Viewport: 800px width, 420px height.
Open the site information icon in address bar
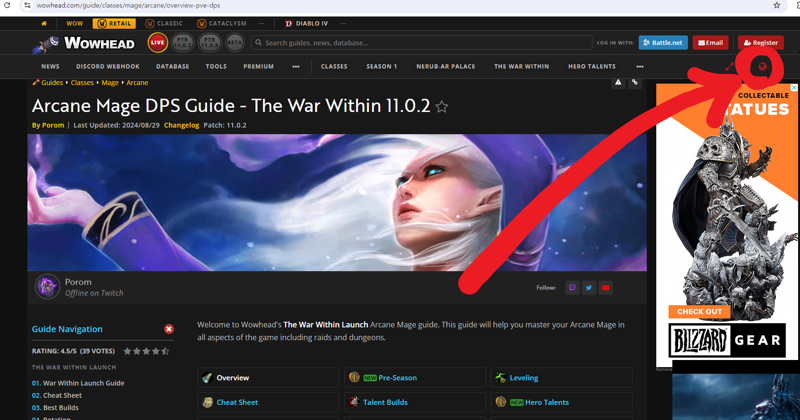27,5
